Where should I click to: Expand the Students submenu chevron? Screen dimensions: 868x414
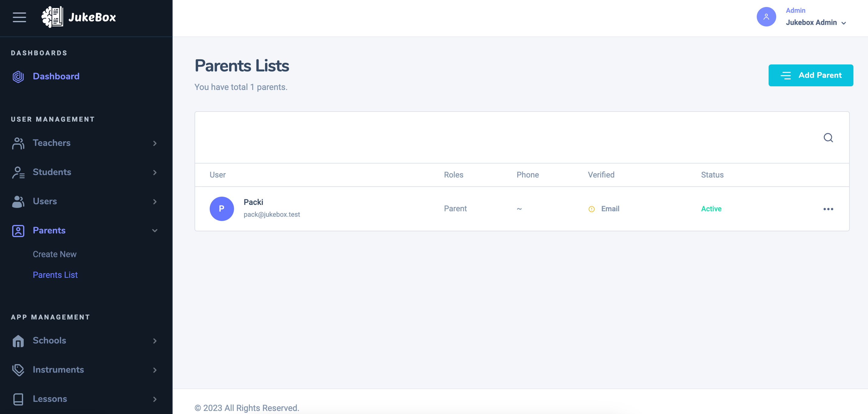[155, 173]
